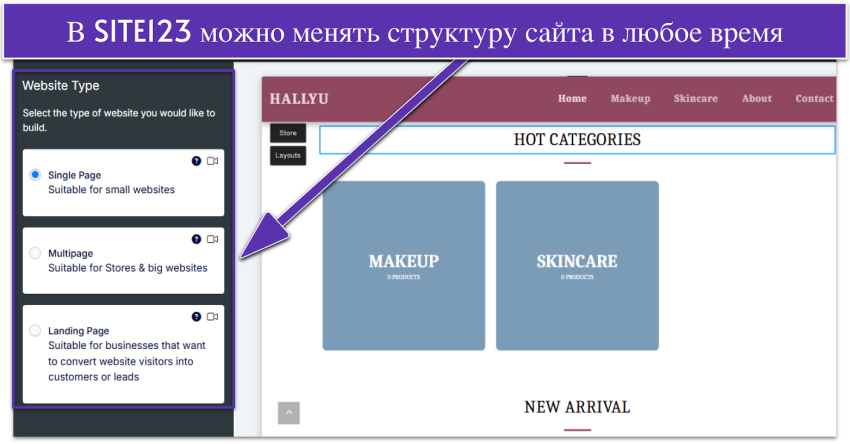Click the Layouts button

[288, 156]
